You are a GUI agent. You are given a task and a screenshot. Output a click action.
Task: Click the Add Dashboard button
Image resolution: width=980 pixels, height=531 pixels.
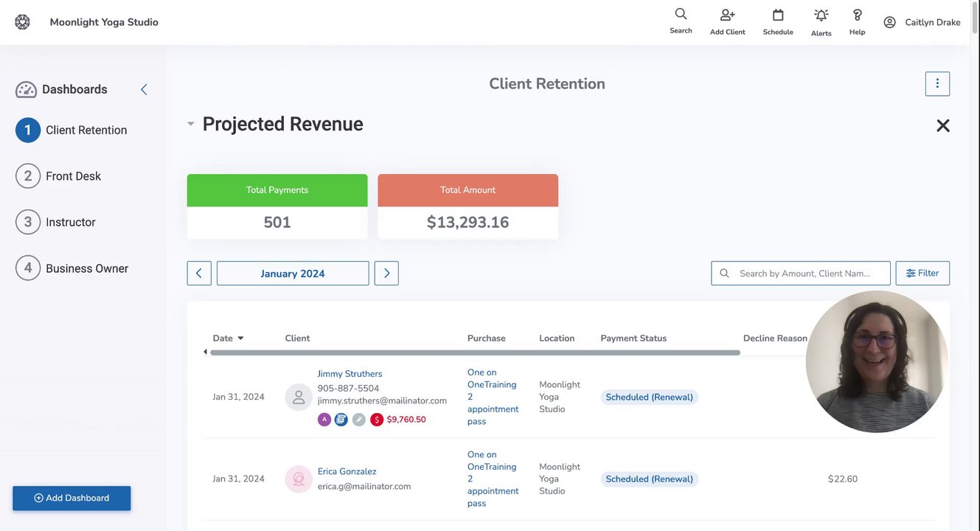click(x=72, y=499)
